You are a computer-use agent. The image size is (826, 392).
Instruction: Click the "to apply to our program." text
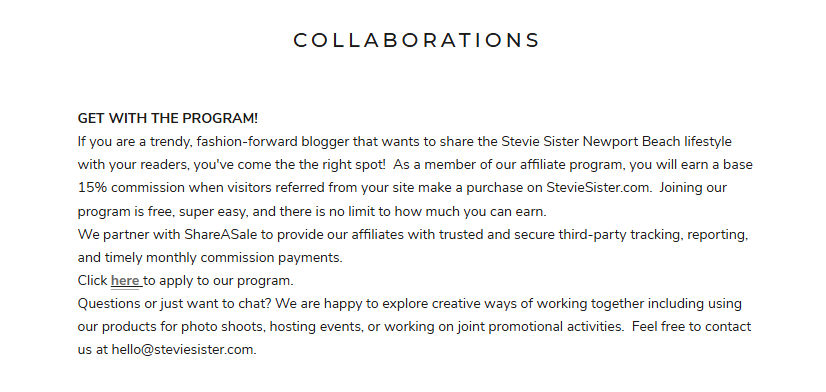(x=219, y=281)
